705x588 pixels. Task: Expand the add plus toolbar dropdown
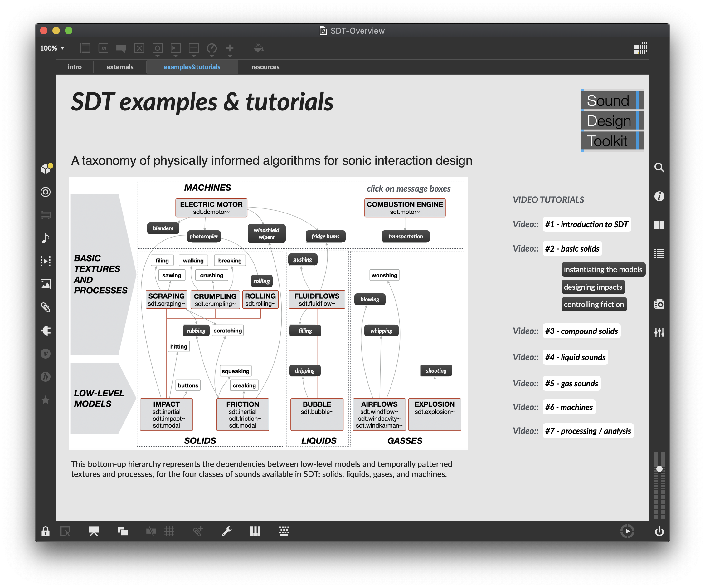[230, 56]
